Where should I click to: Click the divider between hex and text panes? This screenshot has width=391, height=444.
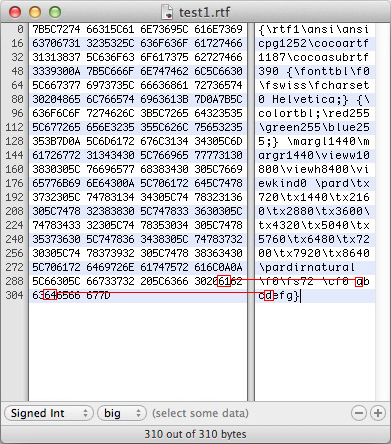[251, 212]
